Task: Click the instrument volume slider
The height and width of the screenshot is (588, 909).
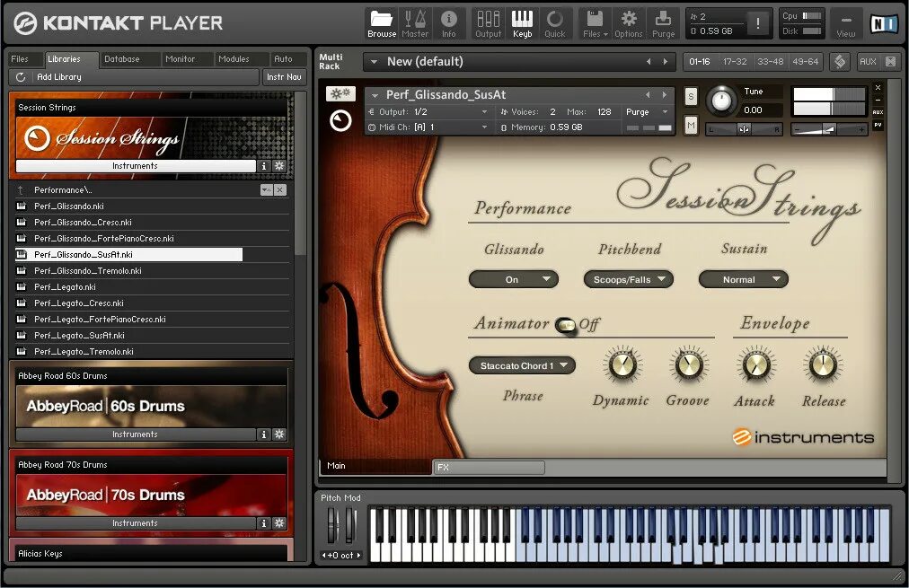Action: tap(829, 130)
